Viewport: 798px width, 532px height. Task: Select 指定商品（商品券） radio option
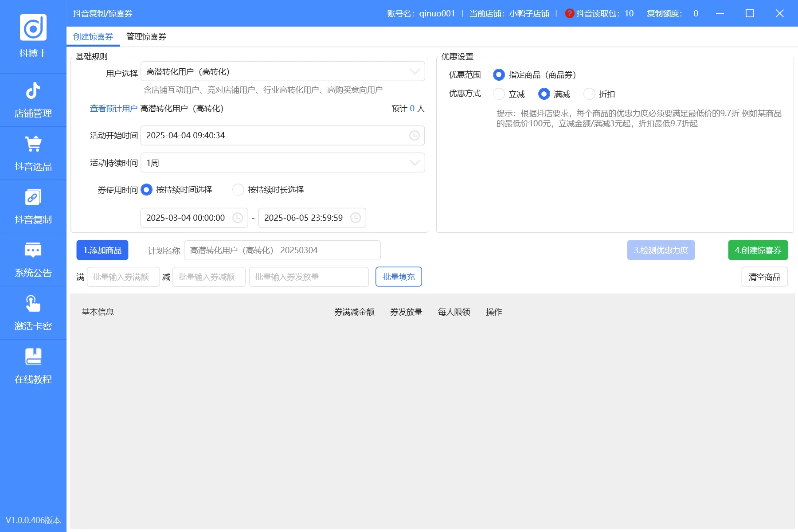coord(499,75)
